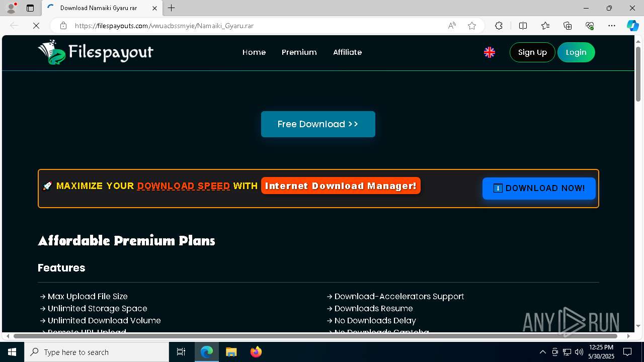Click the Edge profile avatar icon
Image resolution: width=644 pixels, height=362 pixels.
click(x=11, y=8)
